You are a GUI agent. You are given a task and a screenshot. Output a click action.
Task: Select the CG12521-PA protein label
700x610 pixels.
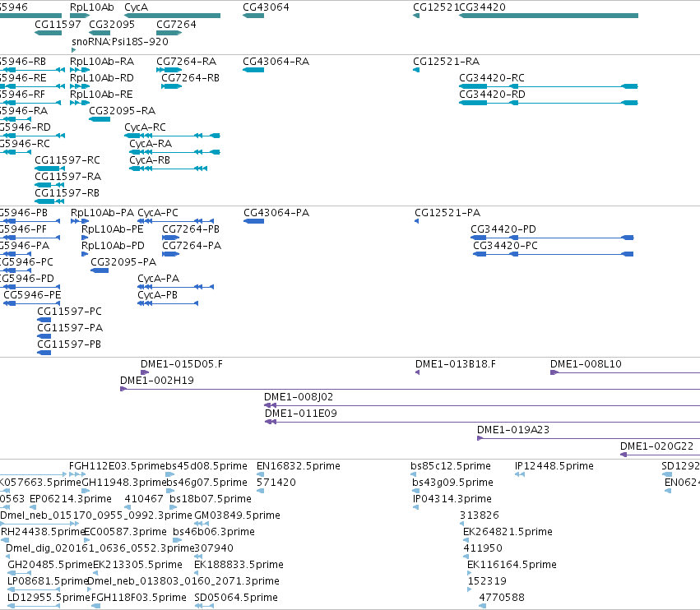(x=447, y=212)
